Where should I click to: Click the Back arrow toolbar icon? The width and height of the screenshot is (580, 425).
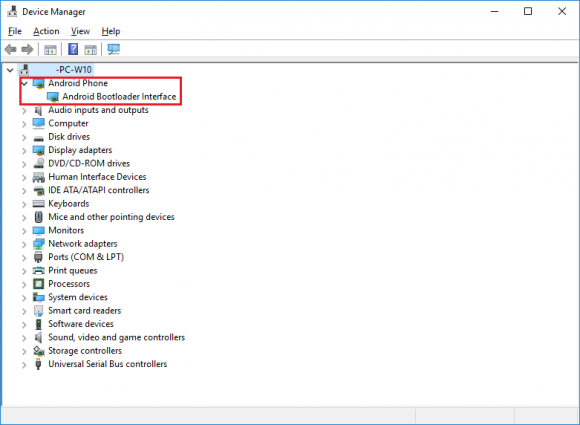[10, 49]
